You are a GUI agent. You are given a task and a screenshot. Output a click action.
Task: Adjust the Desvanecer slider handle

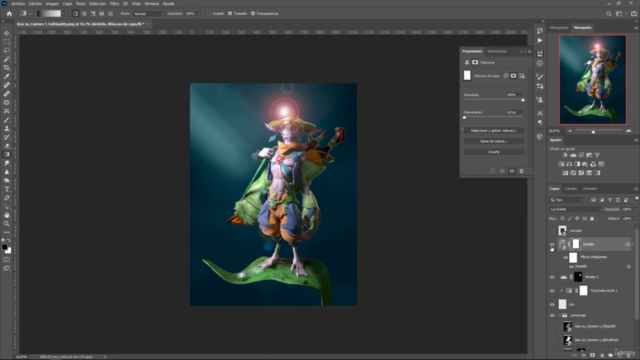pyautogui.click(x=464, y=118)
